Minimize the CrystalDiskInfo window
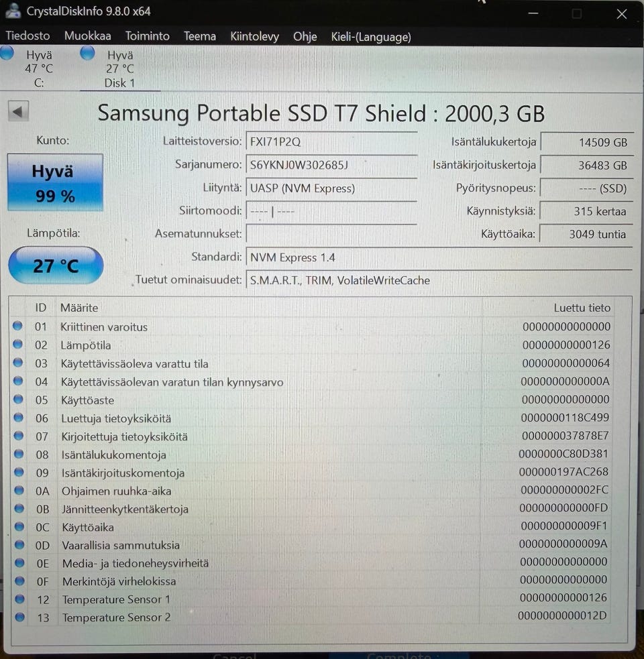 coord(533,13)
